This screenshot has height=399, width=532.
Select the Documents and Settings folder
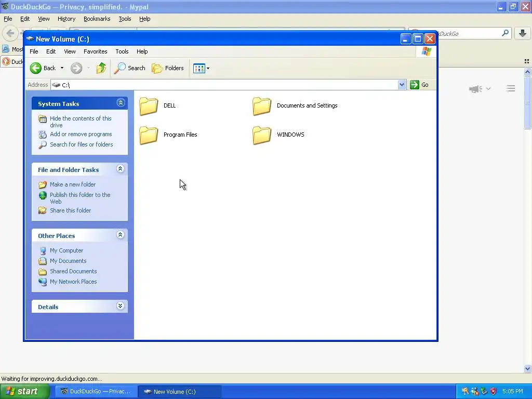[x=295, y=106]
